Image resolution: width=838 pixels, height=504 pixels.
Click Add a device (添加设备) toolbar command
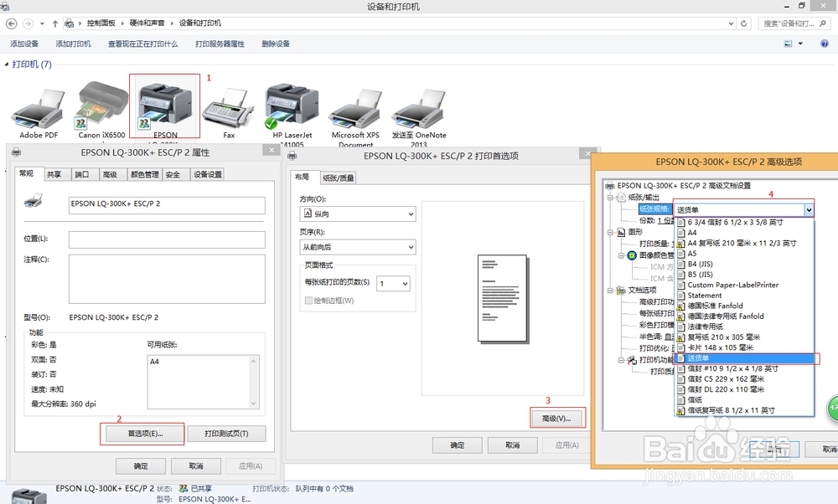point(24,44)
